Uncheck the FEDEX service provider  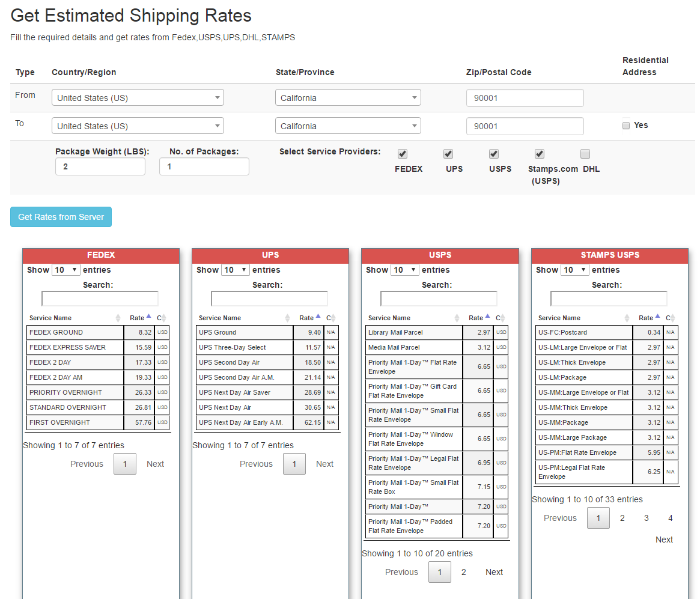click(x=402, y=154)
